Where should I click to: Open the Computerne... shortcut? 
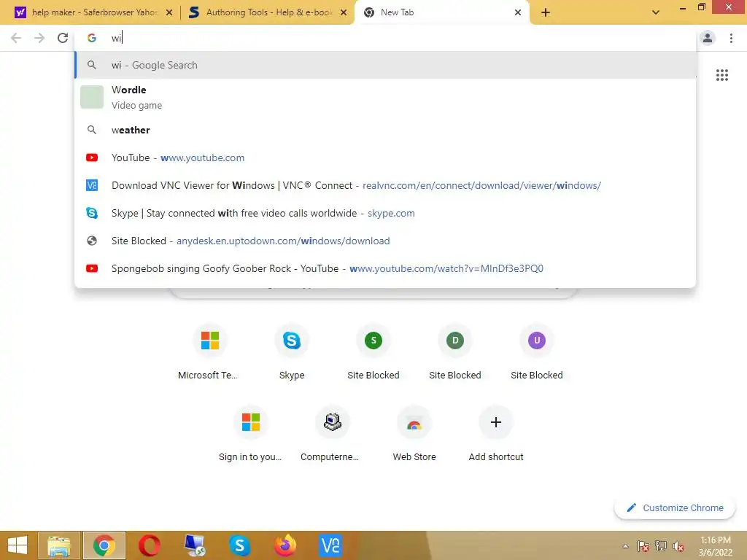(x=333, y=435)
